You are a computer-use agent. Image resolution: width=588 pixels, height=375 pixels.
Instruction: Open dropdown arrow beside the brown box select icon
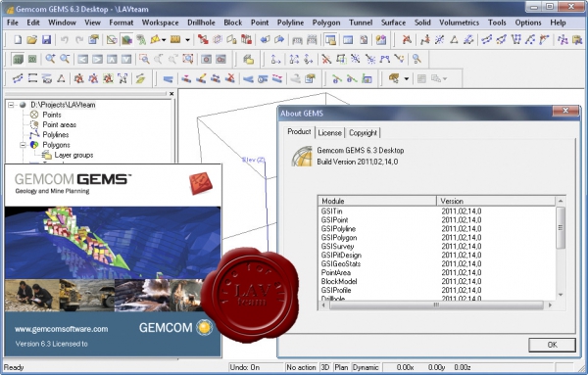coord(406,79)
